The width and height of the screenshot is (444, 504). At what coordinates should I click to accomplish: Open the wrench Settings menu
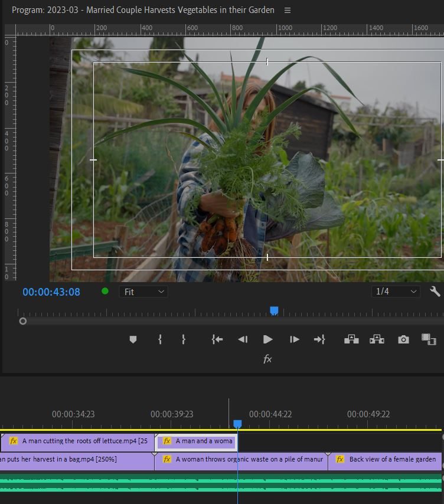pos(435,292)
